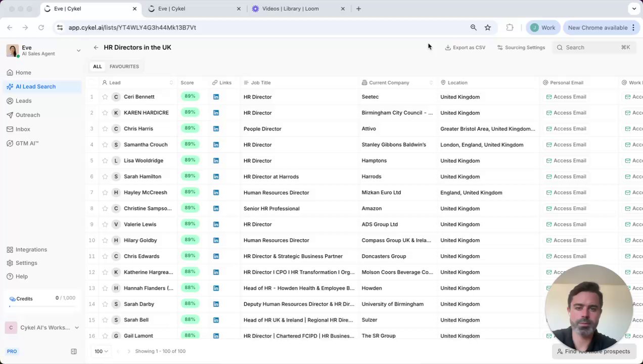This screenshot has height=364, width=643.
Task: Open Chrome extensions puzzle icon
Action: click(x=510, y=28)
